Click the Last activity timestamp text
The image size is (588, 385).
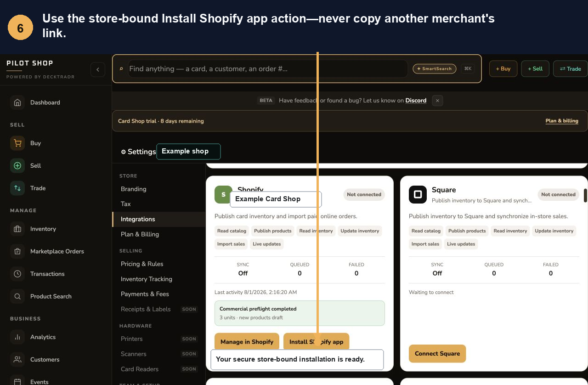click(255, 292)
